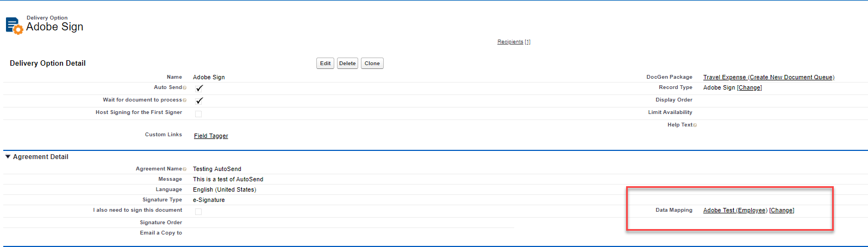868x247 pixels.
Task: Click the Clone button
Action: (x=372, y=64)
